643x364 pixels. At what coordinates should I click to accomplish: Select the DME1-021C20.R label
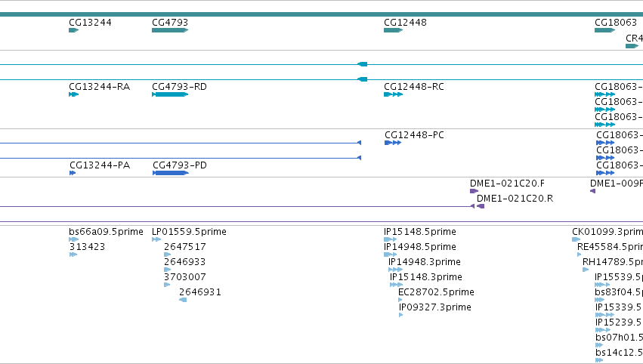515,199
